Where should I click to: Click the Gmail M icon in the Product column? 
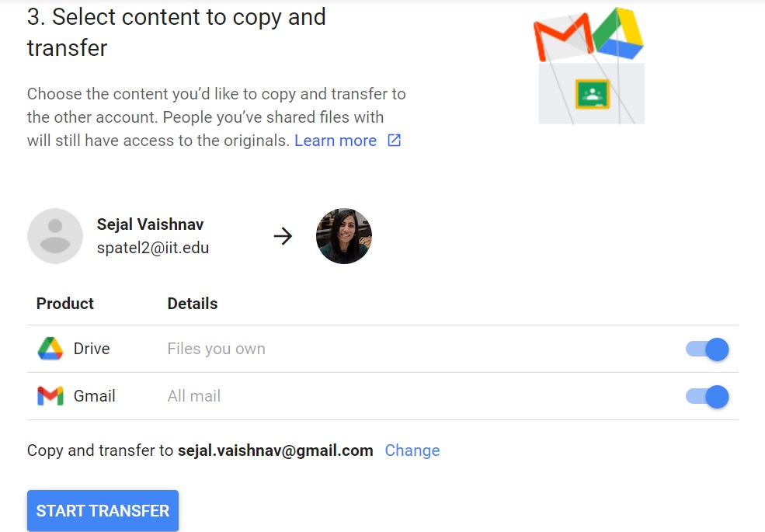[49, 396]
